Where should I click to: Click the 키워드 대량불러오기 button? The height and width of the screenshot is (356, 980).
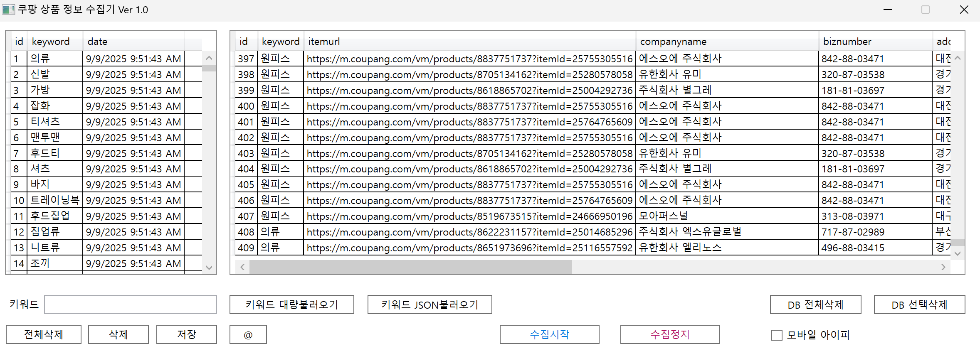(x=291, y=304)
